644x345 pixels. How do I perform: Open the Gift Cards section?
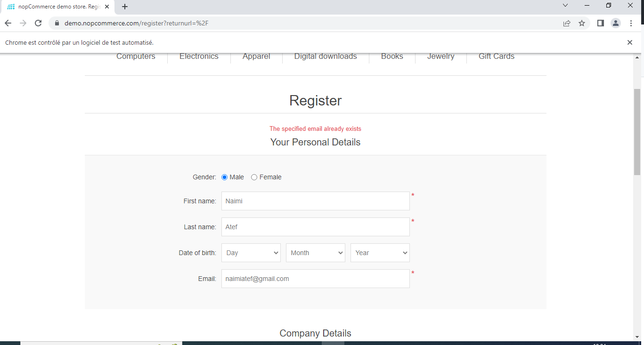496,56
